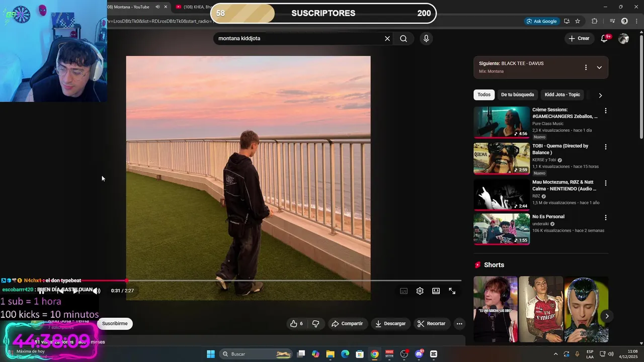Select the De tu búsqueda chip
The width and height of the screenshot is (644, 362).
point(517,95)
